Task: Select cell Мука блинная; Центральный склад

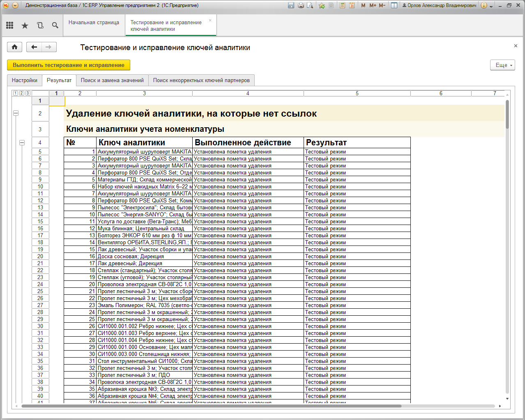Action: click(145, 228)
